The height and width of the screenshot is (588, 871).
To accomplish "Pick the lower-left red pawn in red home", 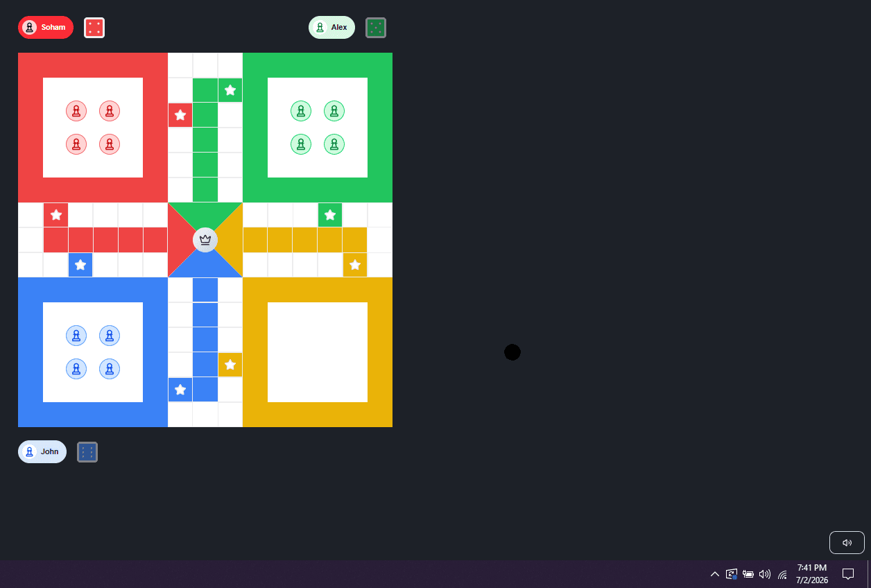I will click(76, 144).
